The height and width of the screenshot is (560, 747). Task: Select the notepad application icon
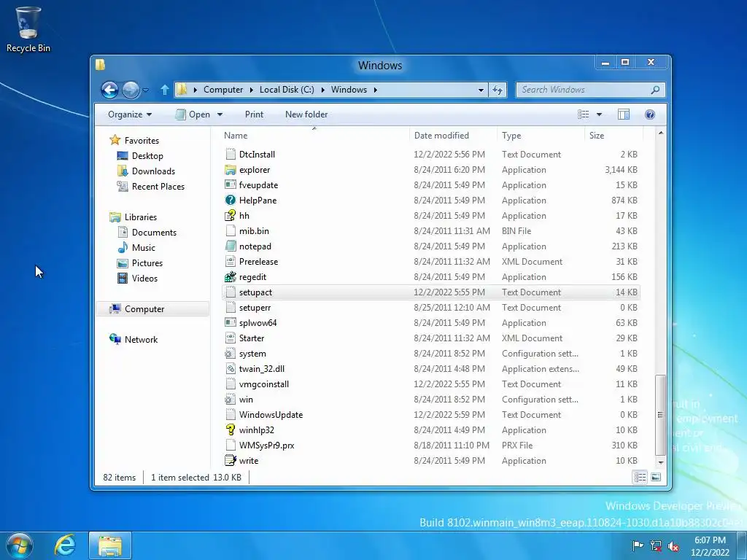[x=230, y=246]
